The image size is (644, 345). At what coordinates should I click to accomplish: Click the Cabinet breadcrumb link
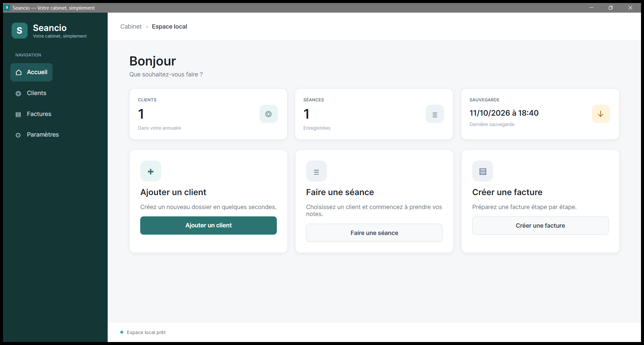(131, 27)
